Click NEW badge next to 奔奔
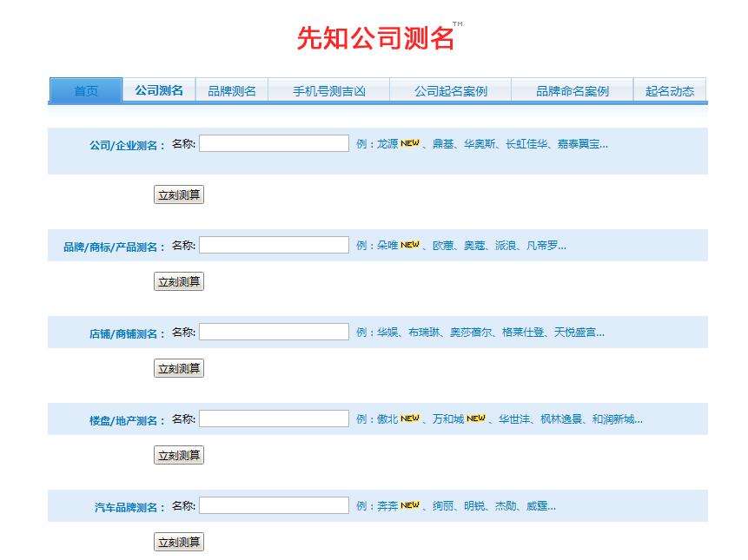 [x=410, y=504]
